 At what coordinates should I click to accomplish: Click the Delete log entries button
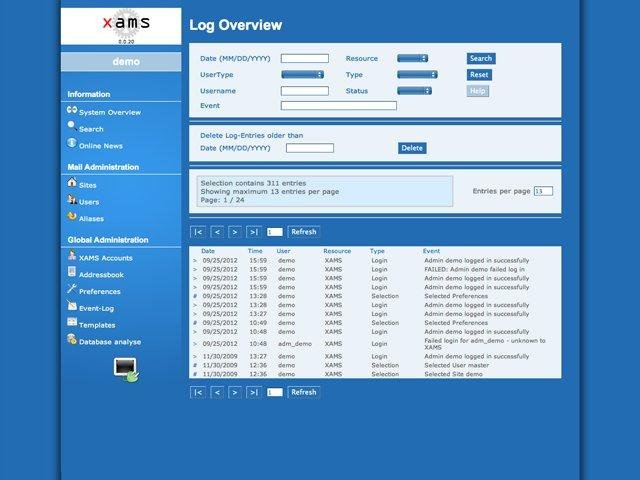pos(412,148)
